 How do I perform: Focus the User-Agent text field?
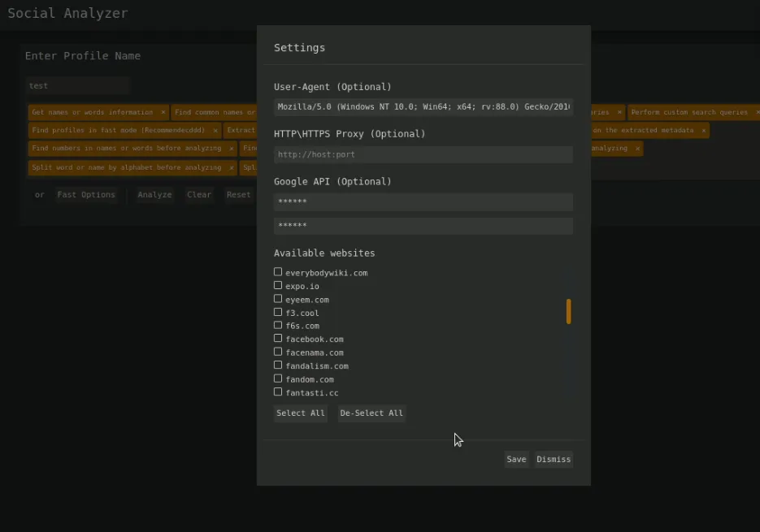(423, 107)
